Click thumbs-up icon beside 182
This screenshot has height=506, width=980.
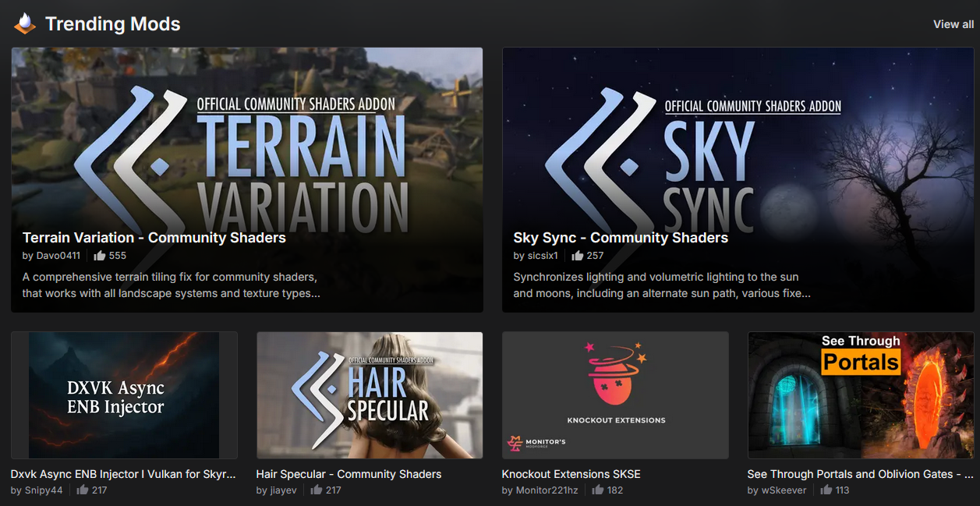click(x=598, y=490)
